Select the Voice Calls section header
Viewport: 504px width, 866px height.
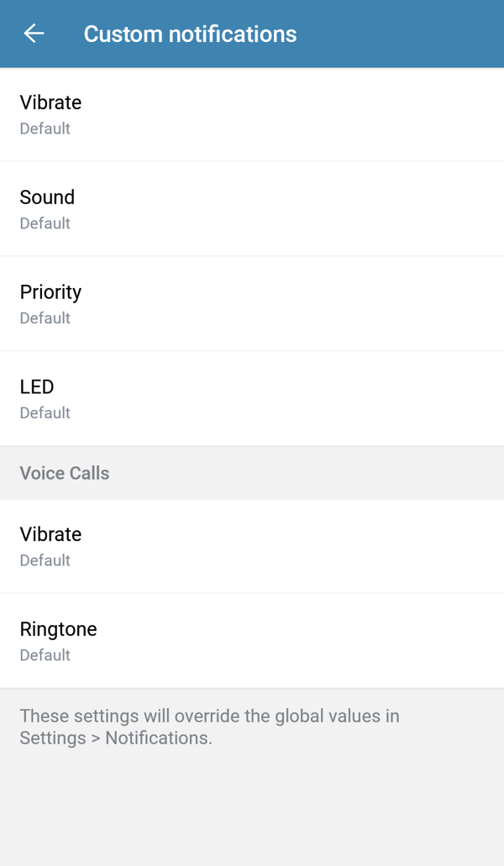click(65, 473)
